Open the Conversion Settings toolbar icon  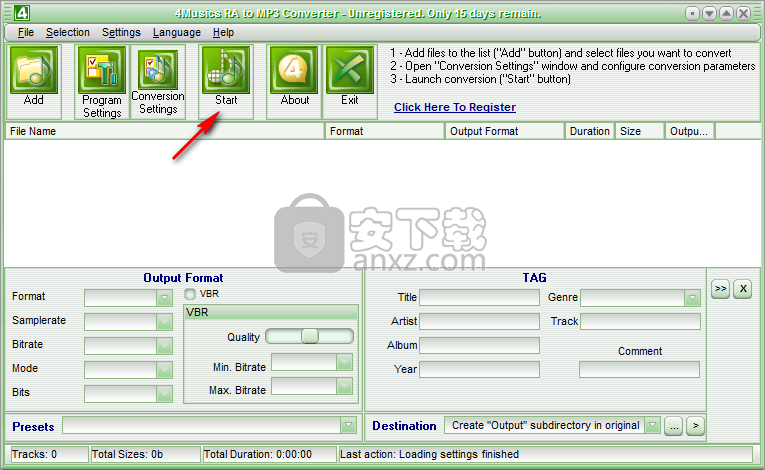pos(158,70)
